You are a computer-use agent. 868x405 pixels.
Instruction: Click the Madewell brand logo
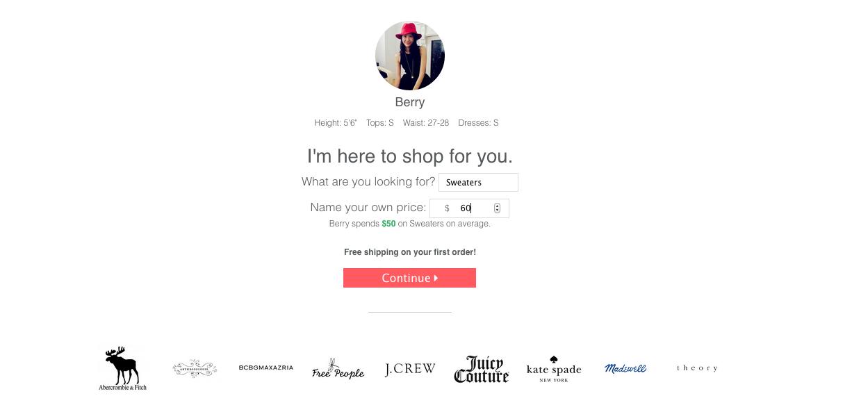click(x=625, y=368)
